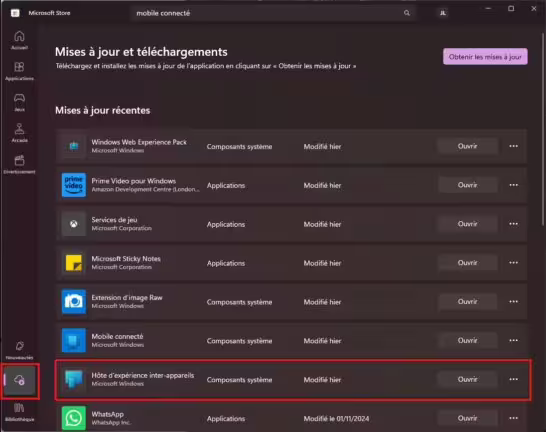
Task: Open more options for Microsoft Sticky Notes
Action: point(514,263)
